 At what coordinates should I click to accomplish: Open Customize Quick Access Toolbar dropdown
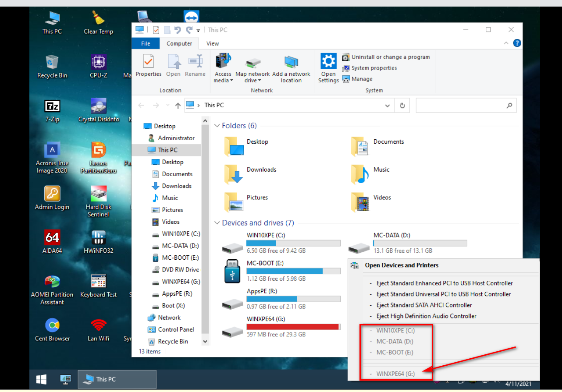click(x=198, y=30)
